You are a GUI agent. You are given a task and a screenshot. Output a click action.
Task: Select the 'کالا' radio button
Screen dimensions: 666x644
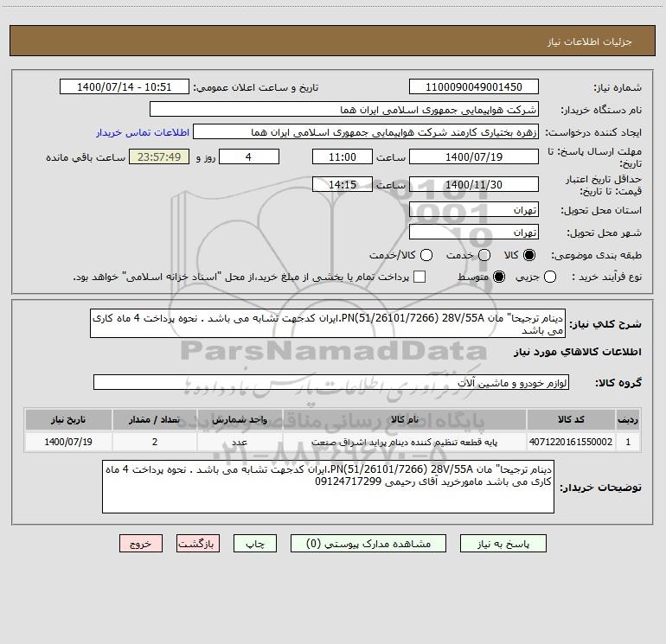pyautogui.click(x=530, y=256)
